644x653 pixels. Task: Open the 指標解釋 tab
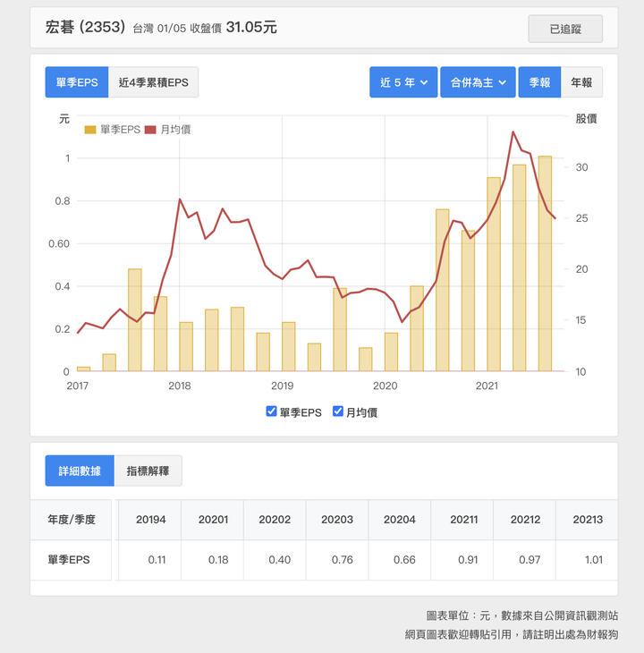148,471
